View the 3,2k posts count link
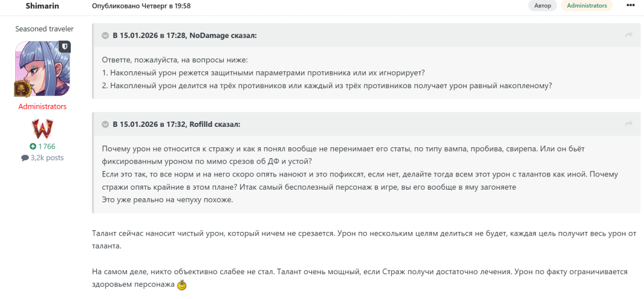 47,158
